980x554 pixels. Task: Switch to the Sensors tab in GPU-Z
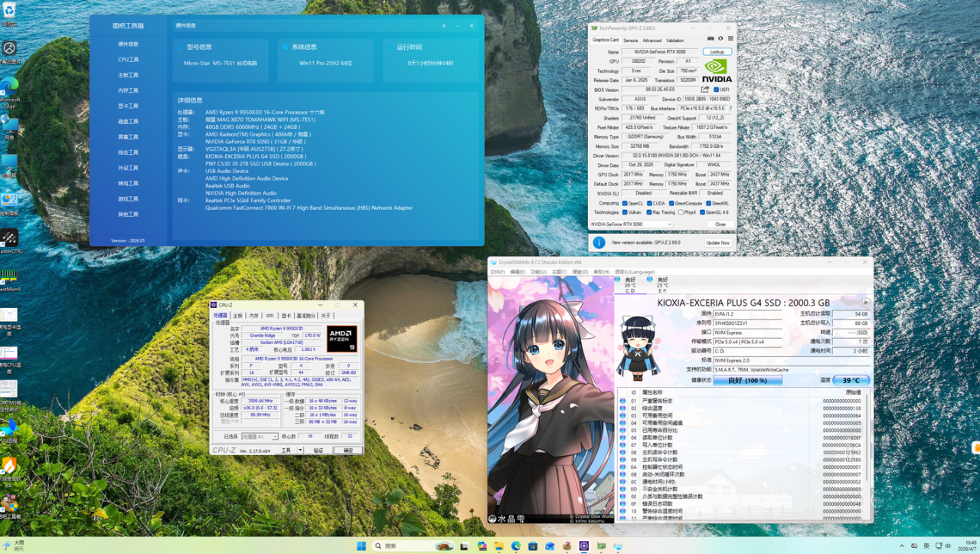pyautogui.click(x=631, y=41)
